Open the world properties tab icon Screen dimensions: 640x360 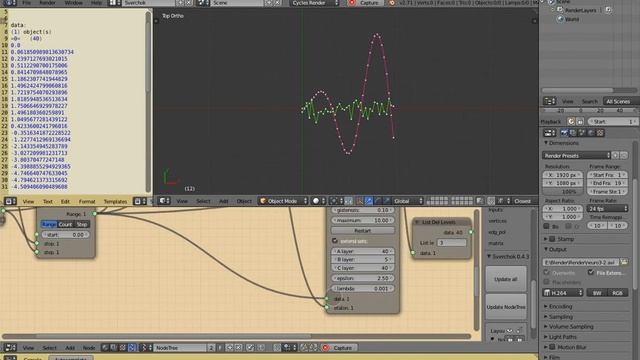[x=591, y=133]
